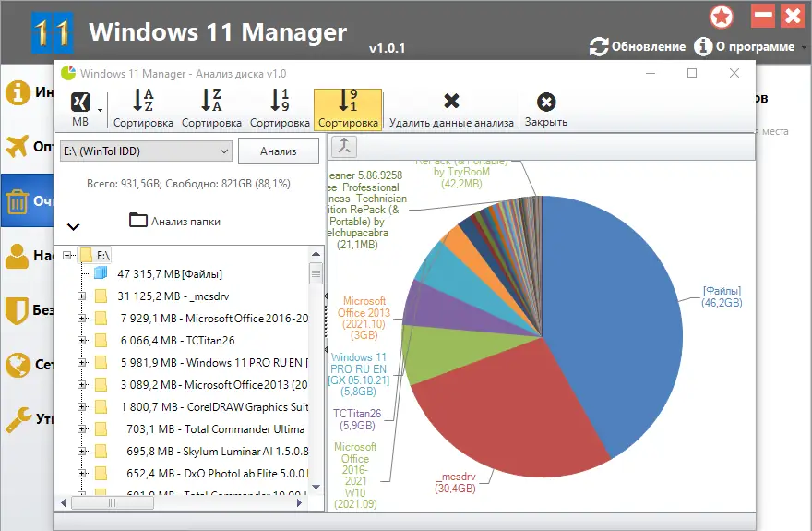Expand the CorelDRAW Graphics Suite node
Image resolution: width=812 pixels, height=531 pixels.
[81, 407]
